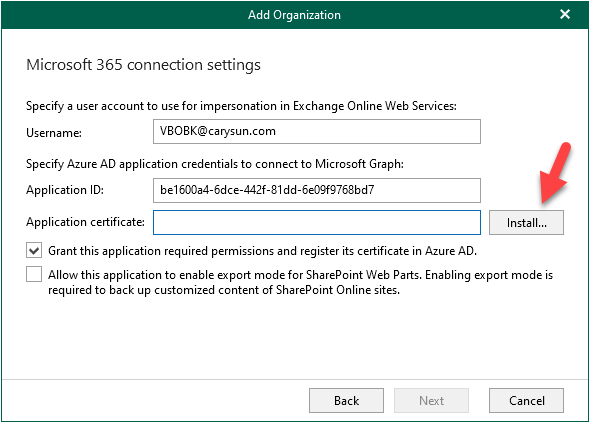Screen dimensions: 590x425
Task: Enable SharePoint Web Parts export mode checkbox
Action: (34, 274)
